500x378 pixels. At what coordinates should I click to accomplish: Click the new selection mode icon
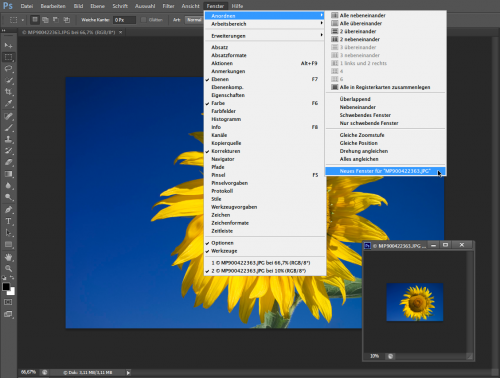[x=35, y=20]
